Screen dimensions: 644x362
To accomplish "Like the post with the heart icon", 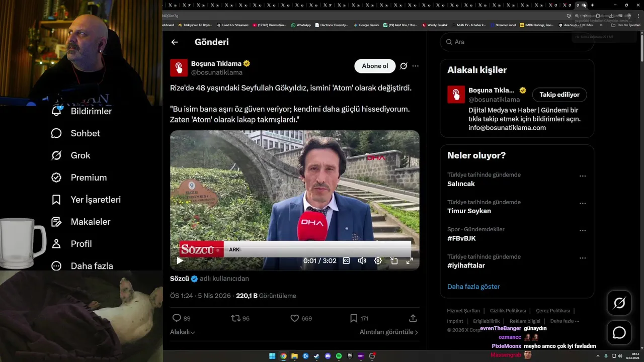I will click(x=295, y=318).
